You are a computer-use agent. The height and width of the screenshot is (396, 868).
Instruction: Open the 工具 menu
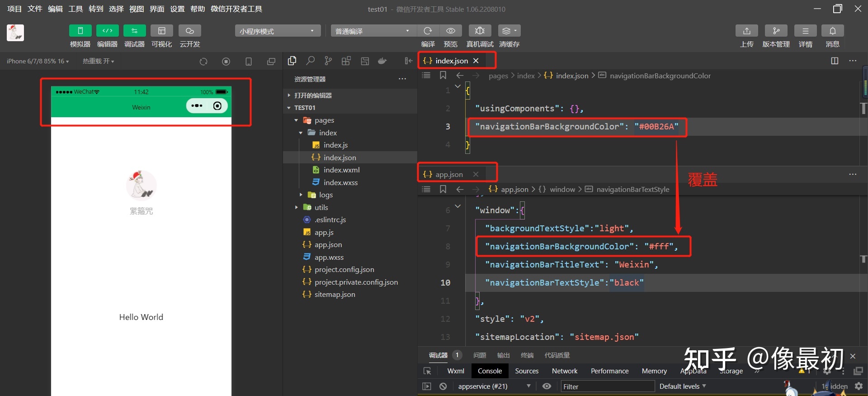[75, 9]
